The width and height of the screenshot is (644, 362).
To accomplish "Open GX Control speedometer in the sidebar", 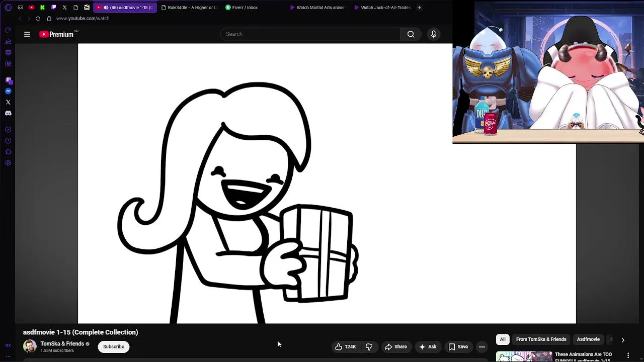I will [8, 31].
